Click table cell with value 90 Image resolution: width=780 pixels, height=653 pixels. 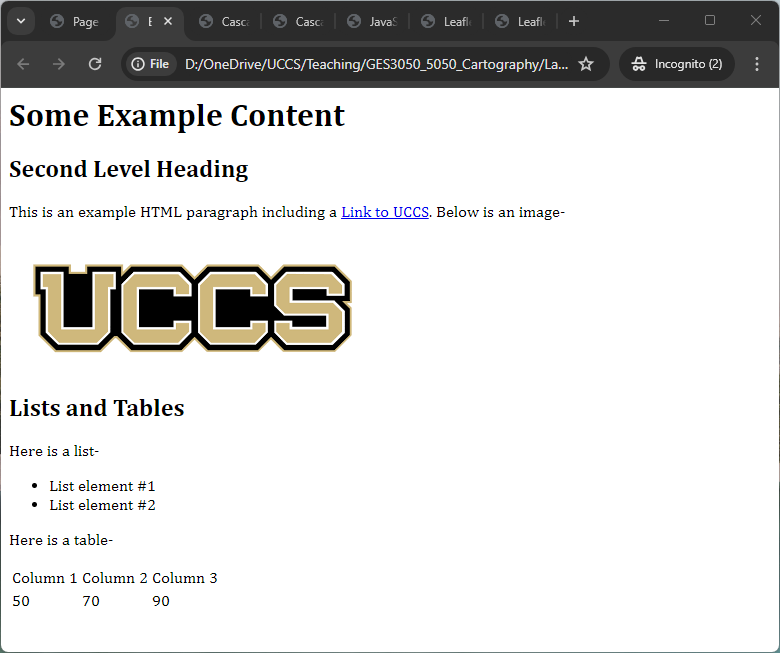click(x=161, y=601)
